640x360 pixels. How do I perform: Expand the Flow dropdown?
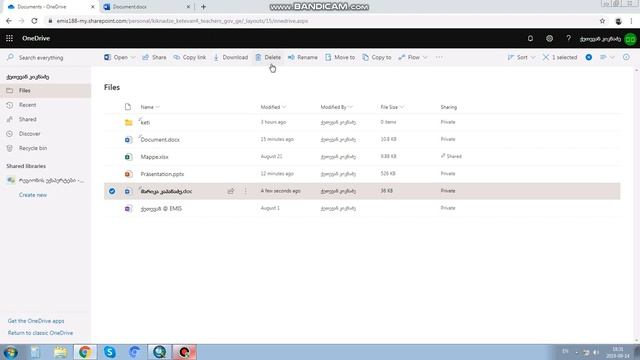(x=425, y=58)
